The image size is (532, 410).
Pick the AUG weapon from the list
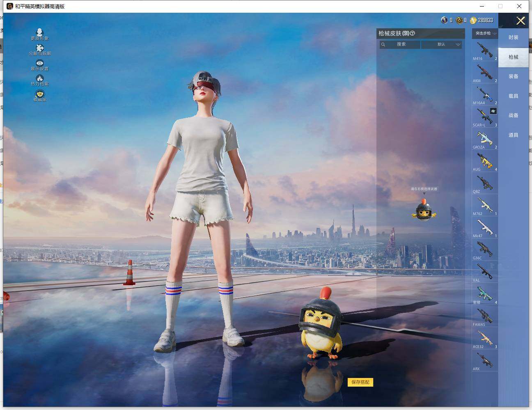[485, 161]
